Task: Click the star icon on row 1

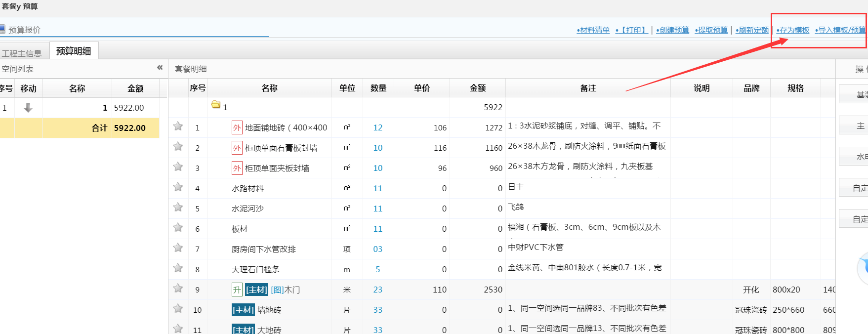Action: (178, 126)
